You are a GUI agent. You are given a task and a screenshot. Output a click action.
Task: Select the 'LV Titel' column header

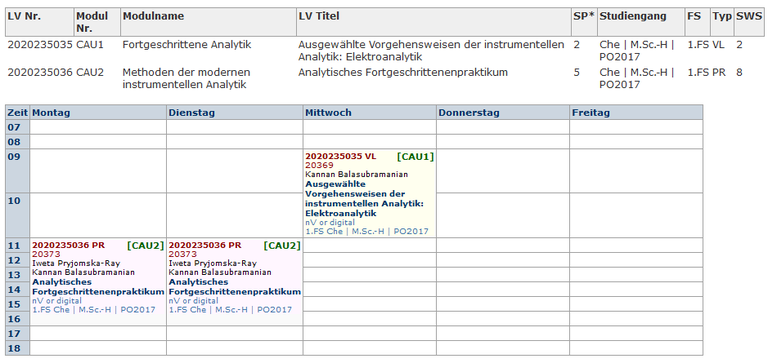point(433,22)
